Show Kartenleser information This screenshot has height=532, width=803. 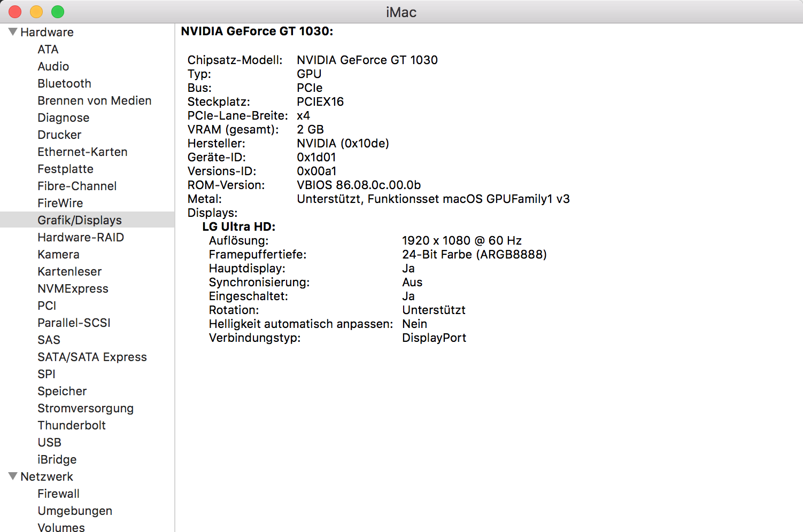click(70, 271)
